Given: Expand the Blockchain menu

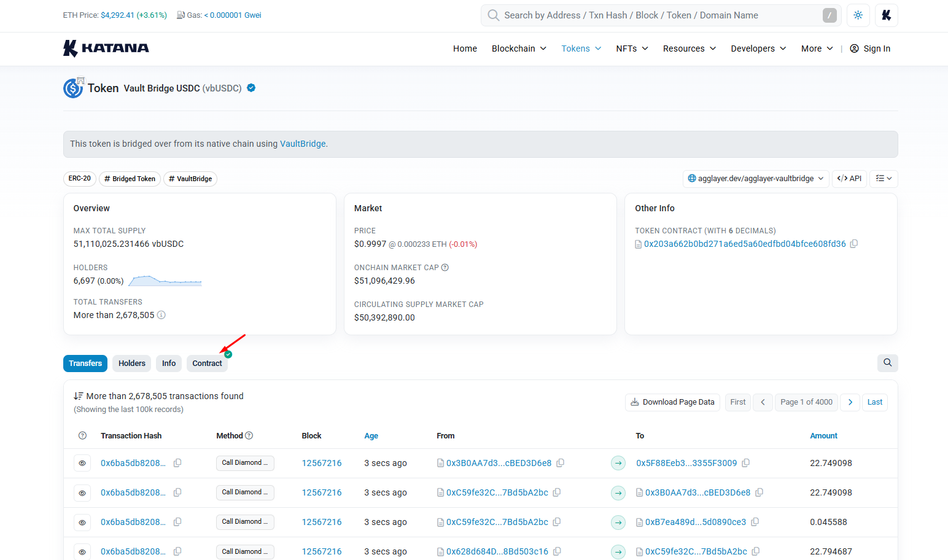Looking at the screenshot, I should pyautogui.click(x=519, y=49).
